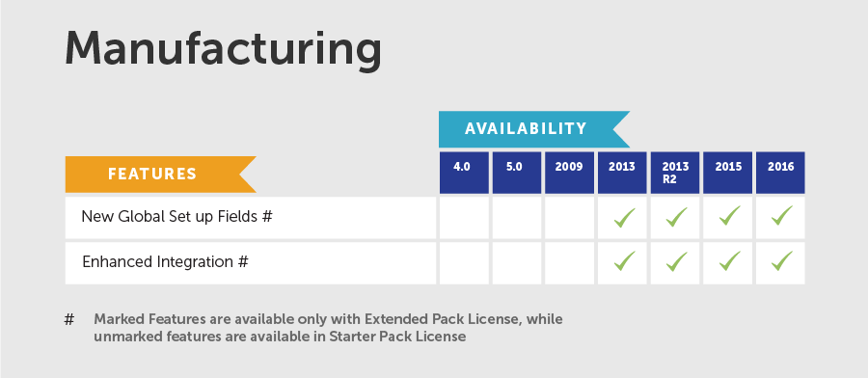868x378 pixels.
Task: Click the orange FEATURES banner
Action: pyautogui.click(x=160, y=175)
